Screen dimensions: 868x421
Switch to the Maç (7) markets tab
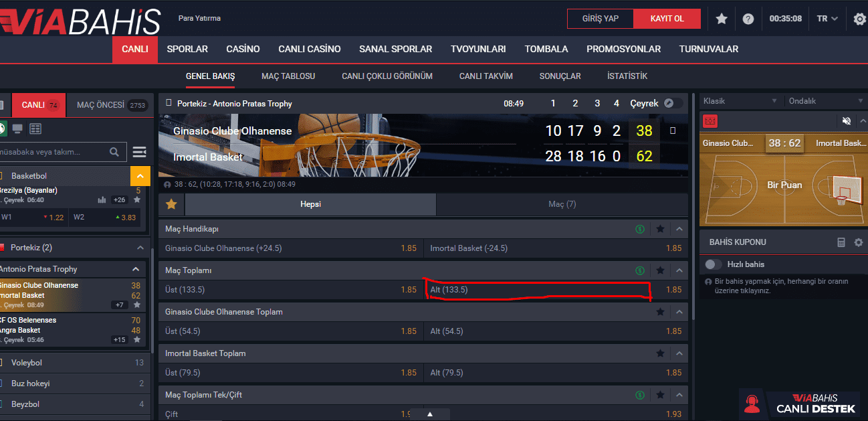click(x=562, y=204)
